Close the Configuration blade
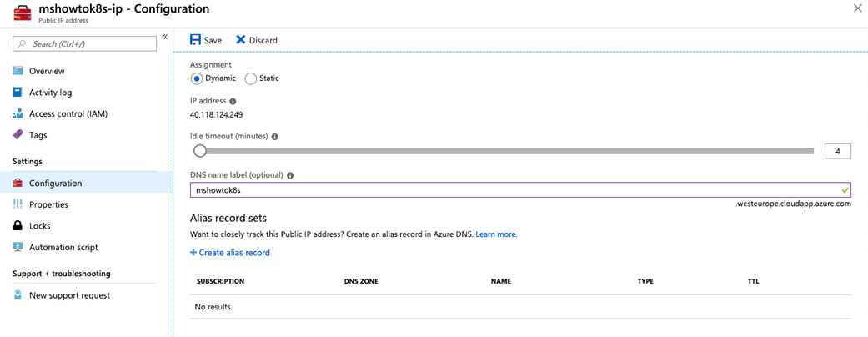Viewport: 868px width, 337px height. (857, 8)
